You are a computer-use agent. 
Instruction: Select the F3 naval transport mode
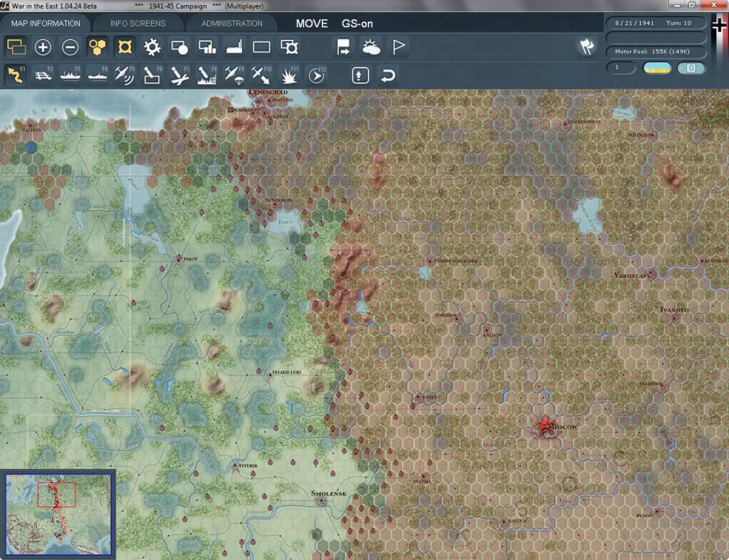pos(70,75)
